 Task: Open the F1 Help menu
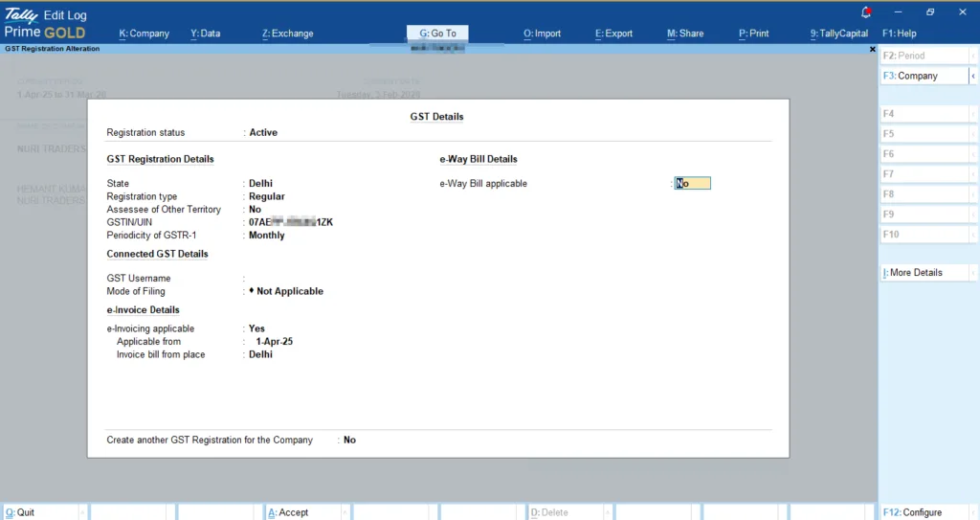899,34
